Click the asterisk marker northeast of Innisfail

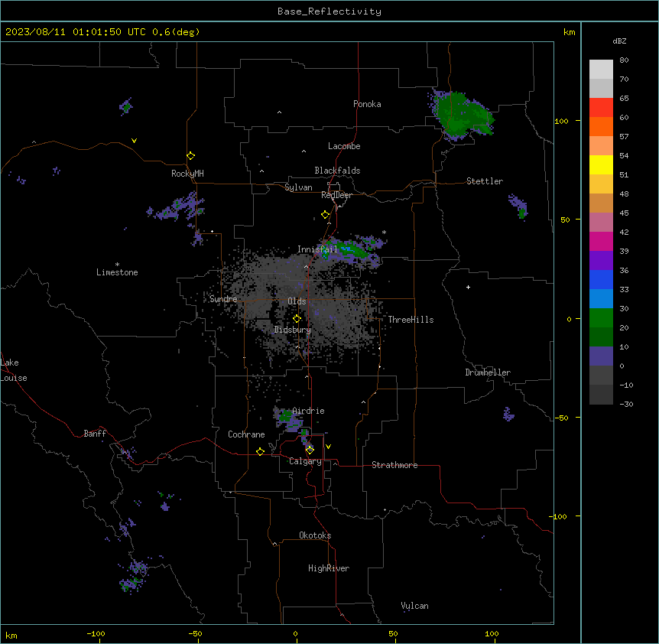384,232
